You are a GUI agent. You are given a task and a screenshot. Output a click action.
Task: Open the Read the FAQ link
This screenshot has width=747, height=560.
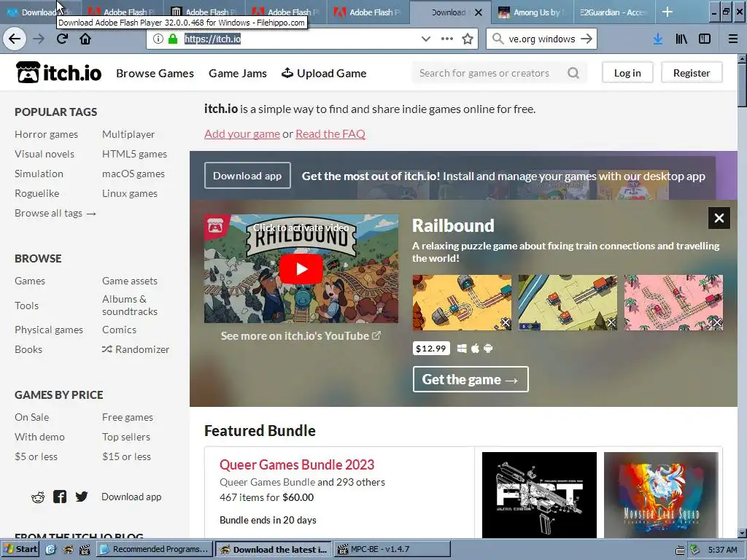tap(330, 134)
